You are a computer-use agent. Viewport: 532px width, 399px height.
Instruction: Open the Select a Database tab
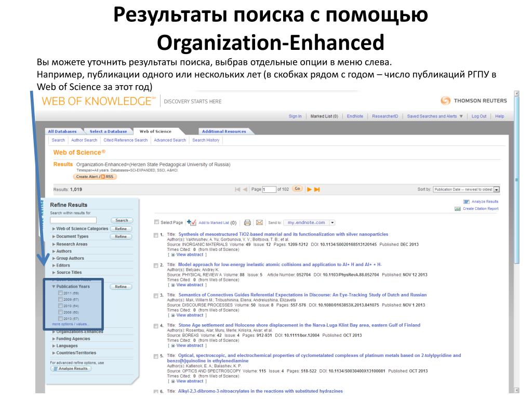click(108, 131)
